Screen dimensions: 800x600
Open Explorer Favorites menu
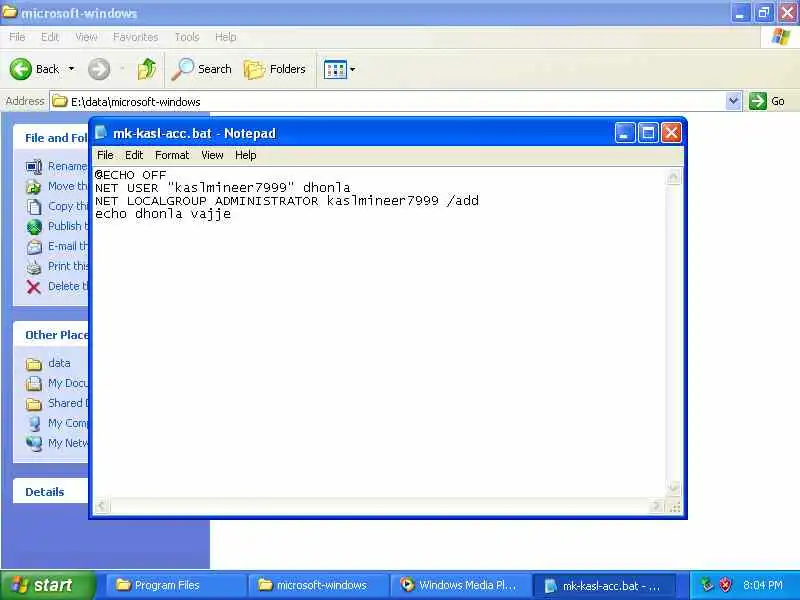(136, 37)
